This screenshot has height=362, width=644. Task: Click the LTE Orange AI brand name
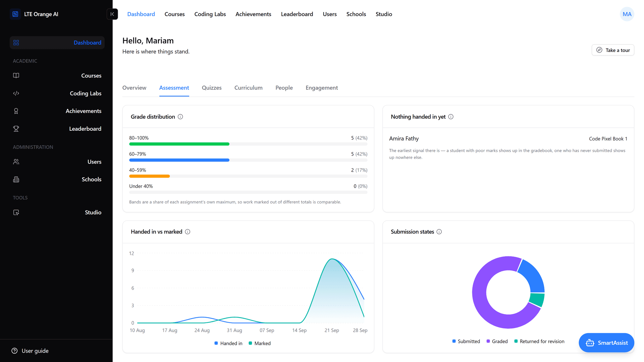click(x=41, y=14)
